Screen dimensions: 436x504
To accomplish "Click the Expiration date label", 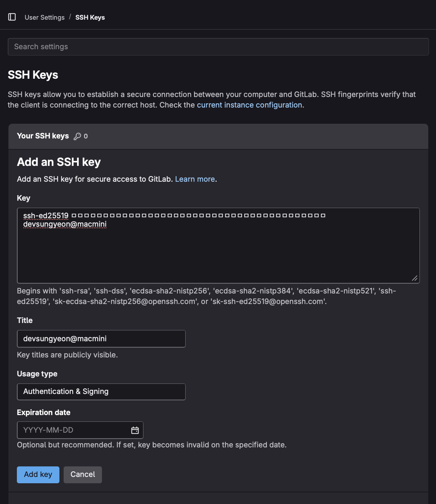I will tap(44, 413).
